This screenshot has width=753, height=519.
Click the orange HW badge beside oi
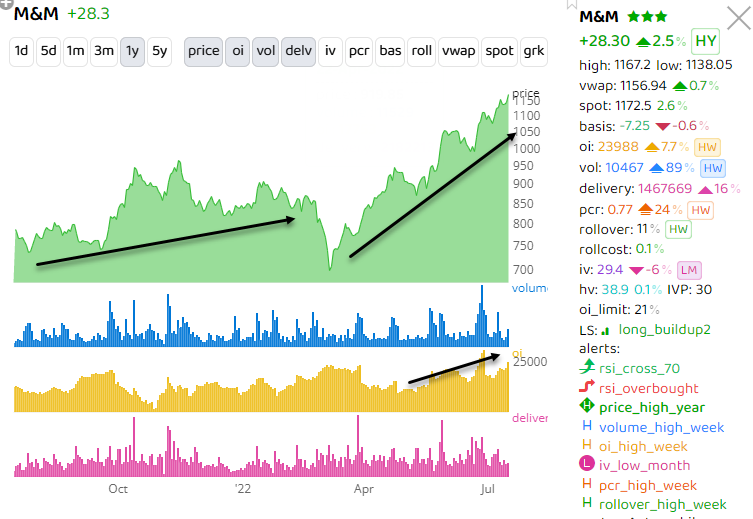(707, 147)
